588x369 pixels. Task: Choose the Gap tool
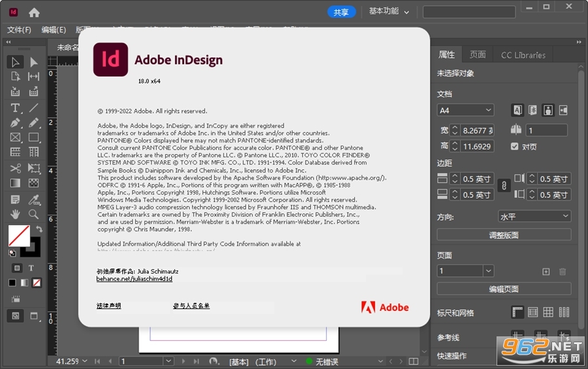pos(34,76)
